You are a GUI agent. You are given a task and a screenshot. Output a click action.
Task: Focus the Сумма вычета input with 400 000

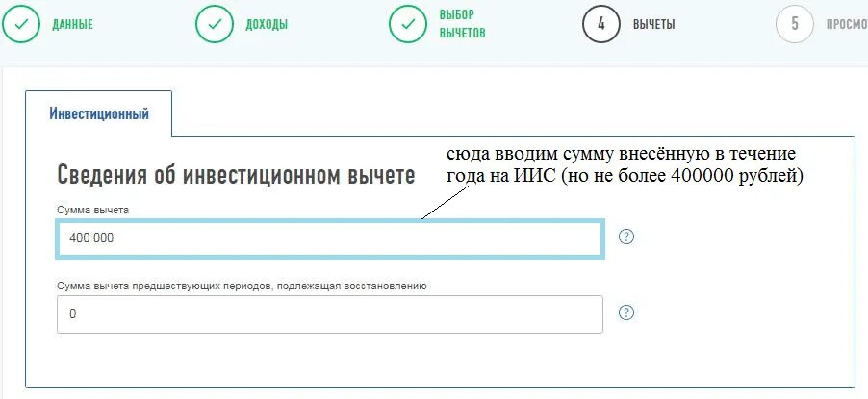330,238
